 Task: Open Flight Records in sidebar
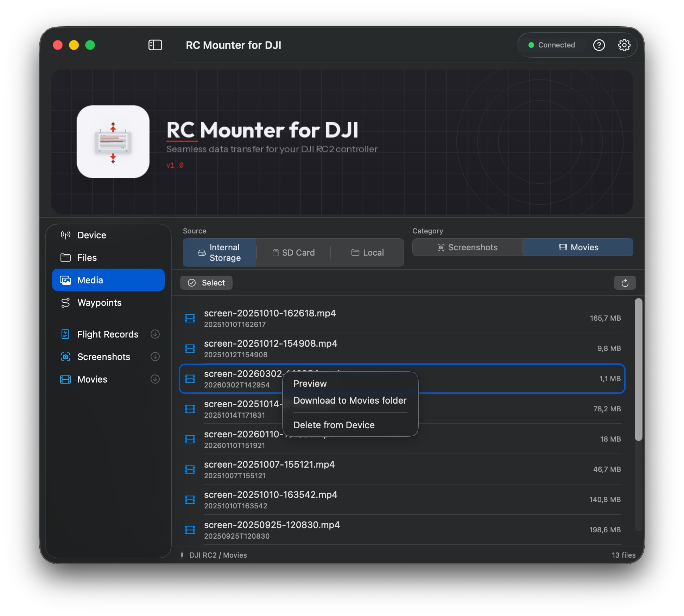pyautogui.click(x=108, y=334)
